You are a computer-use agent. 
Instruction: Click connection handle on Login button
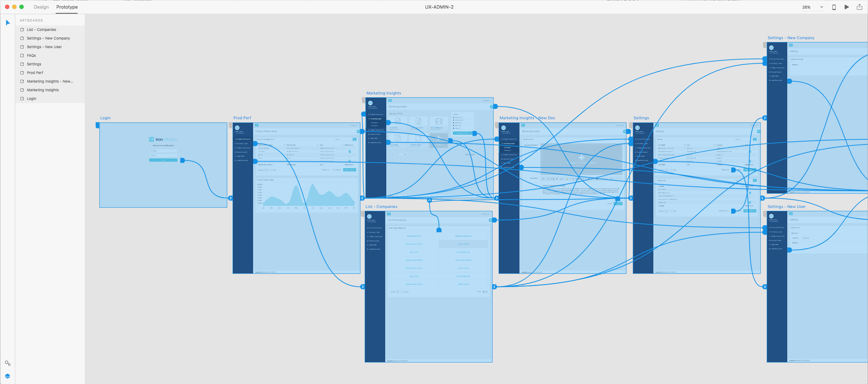pos(182,160)
